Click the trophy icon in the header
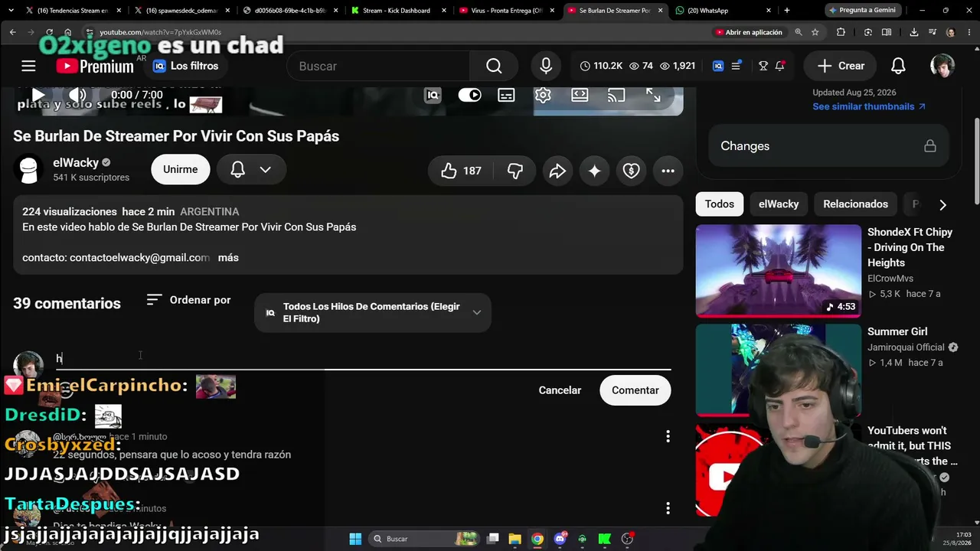The width and height of the screenshot is (980, 551). (x=763, y=66)
